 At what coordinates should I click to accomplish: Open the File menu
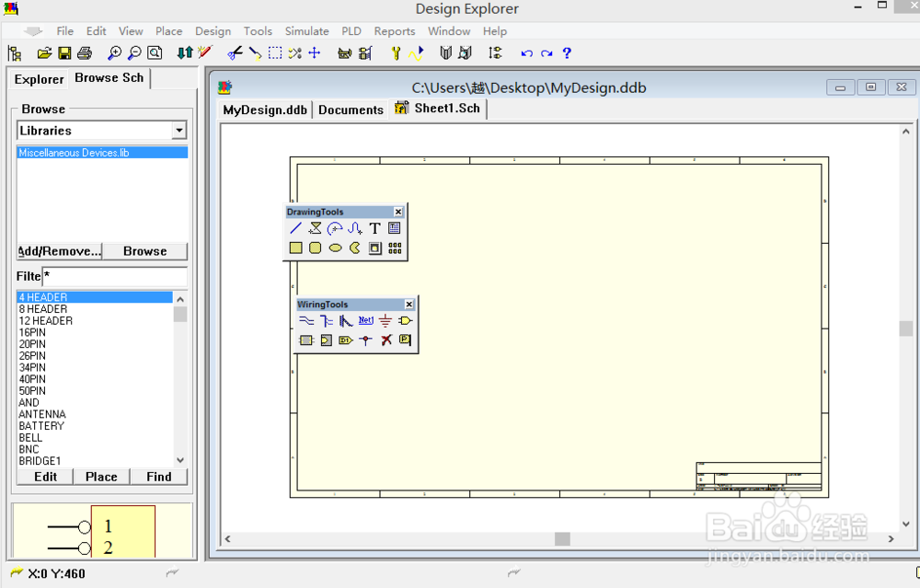(x=65, y=31)
